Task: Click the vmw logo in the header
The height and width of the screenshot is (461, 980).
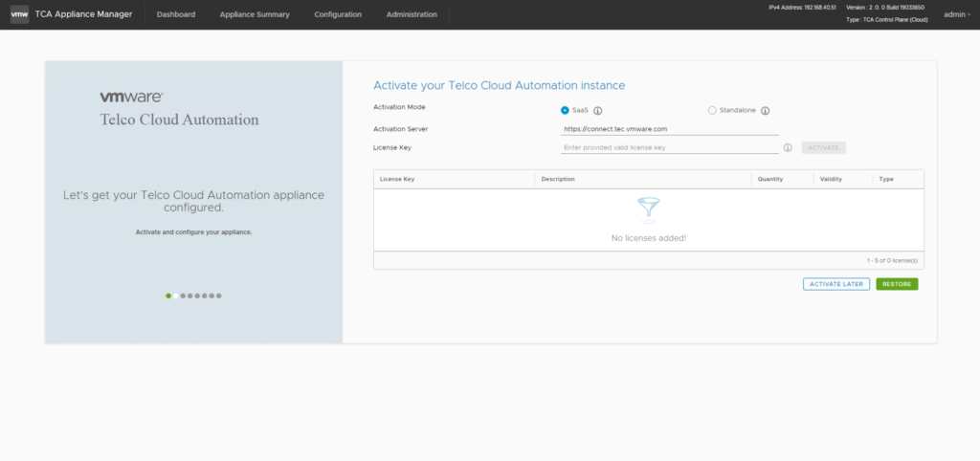Action: 19,14
